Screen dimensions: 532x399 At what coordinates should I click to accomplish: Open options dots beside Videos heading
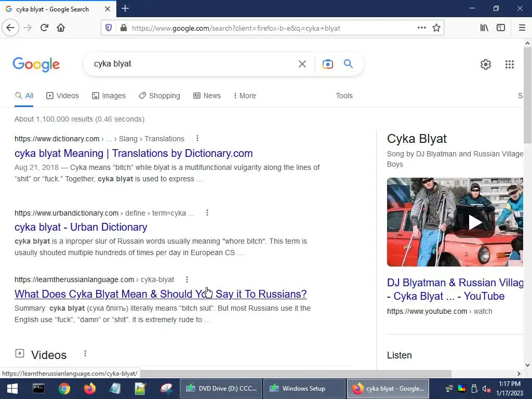[x=85, y=353]
